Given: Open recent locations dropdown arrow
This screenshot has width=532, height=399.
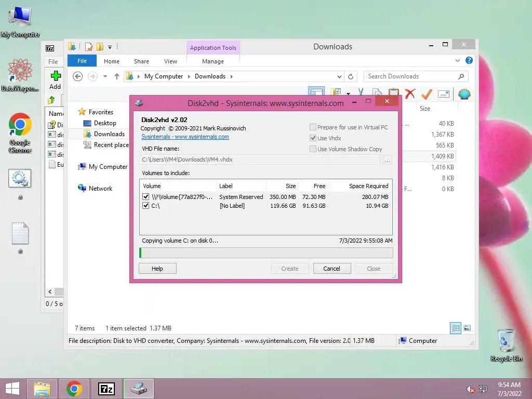Looking at the screenshot, I should coord(105,76).
